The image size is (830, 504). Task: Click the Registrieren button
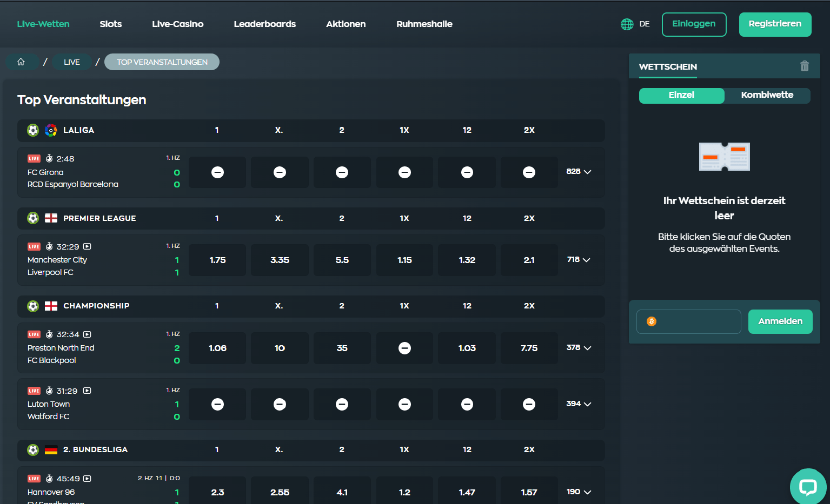point(775,24)
